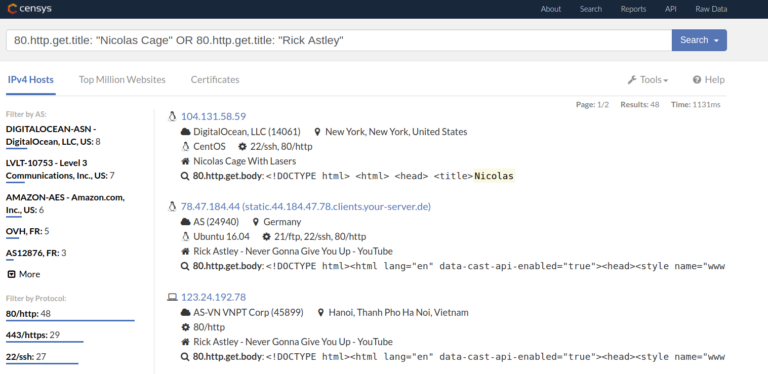The height and width of the screenshot is (374, 768).
Task: Click the wrench icon beside Tools
Action: tap(632, 79)
